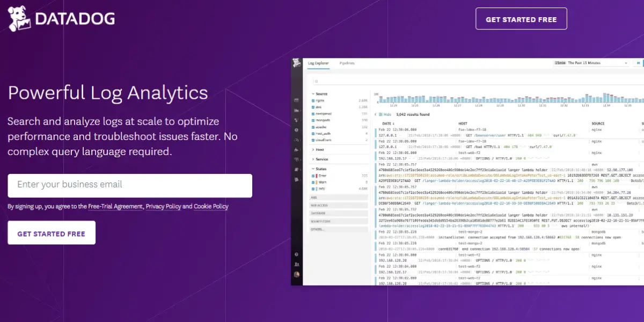Click the collapse arrow beside Hide

tap(377, 114)
